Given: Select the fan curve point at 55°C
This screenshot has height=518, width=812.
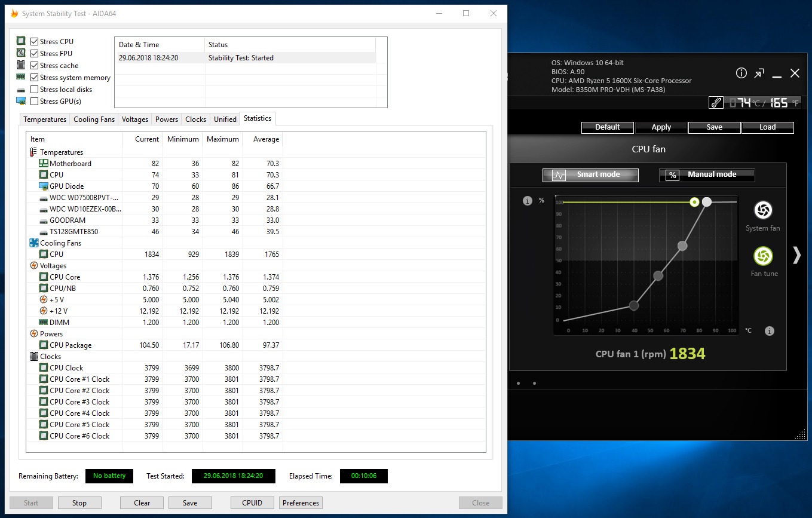Looking at the screenshot, I should [658, 276].
